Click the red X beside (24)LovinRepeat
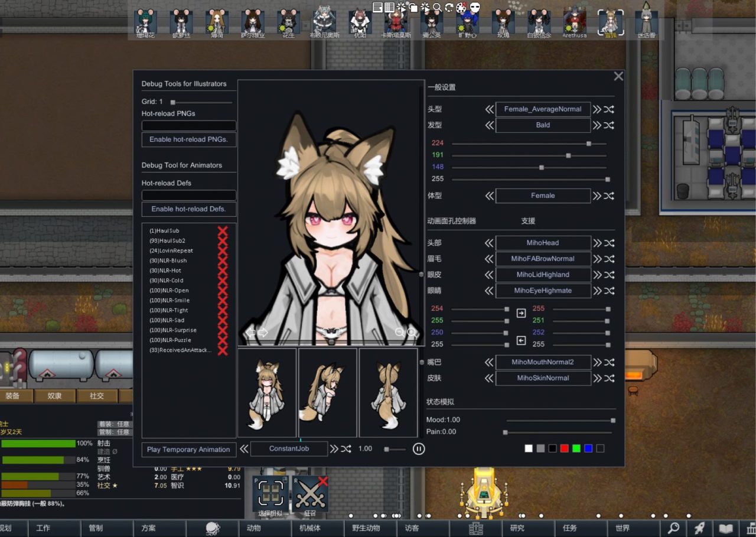 223,250
